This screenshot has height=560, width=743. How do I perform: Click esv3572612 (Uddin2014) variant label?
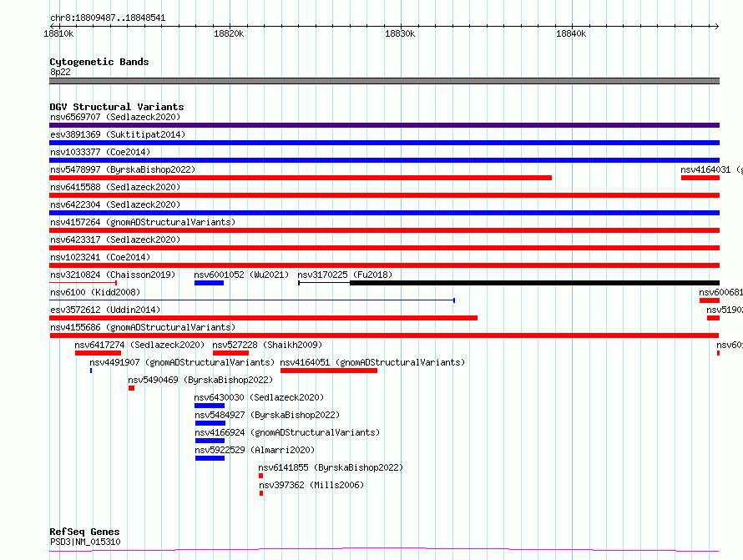tap(105, 310)
